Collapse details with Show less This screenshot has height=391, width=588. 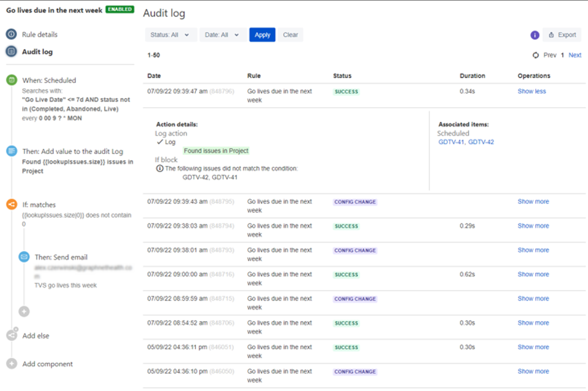(531, 91)
